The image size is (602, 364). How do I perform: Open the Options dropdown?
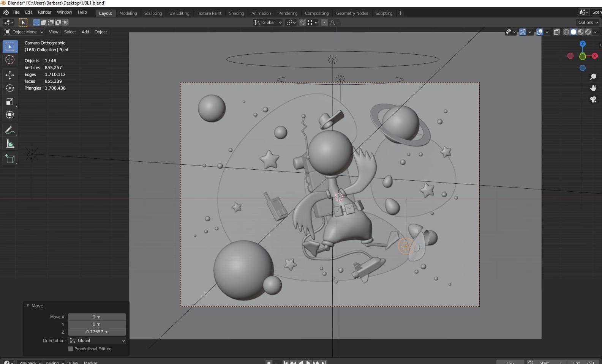point(588,22)
